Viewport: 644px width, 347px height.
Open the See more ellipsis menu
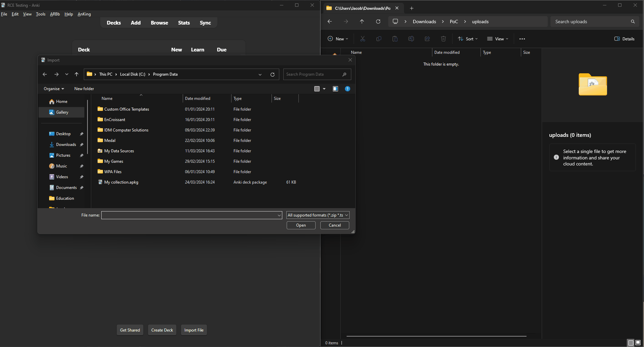522,39
